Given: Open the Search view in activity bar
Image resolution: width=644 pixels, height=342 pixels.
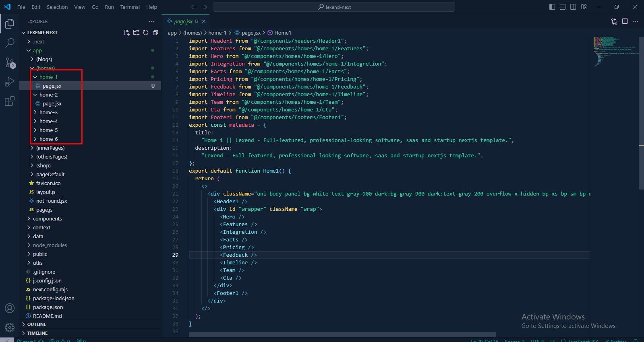Looking at the screenshot, I should [10, 43].
